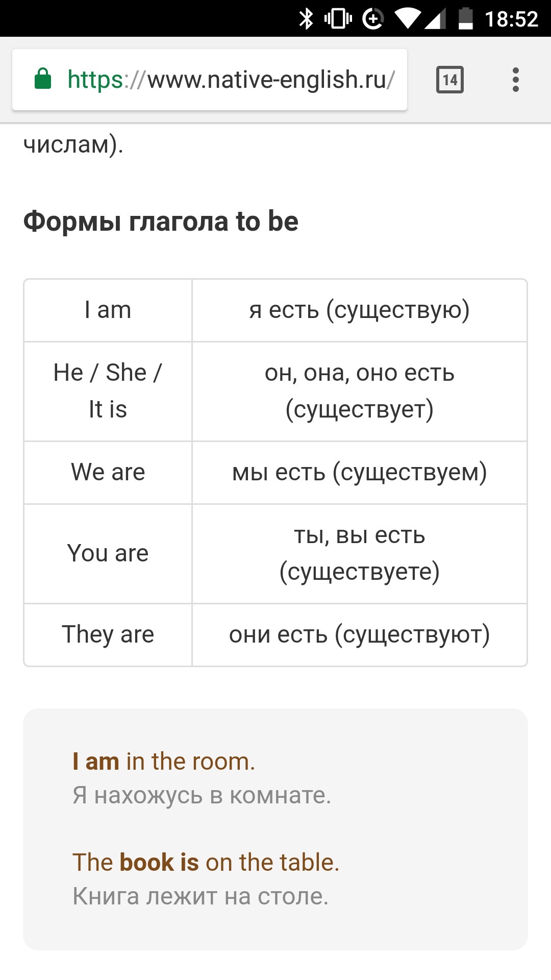Tap the 'We are' table cell
The height and width of the screenshot is (980, 551).
(108, 473)
